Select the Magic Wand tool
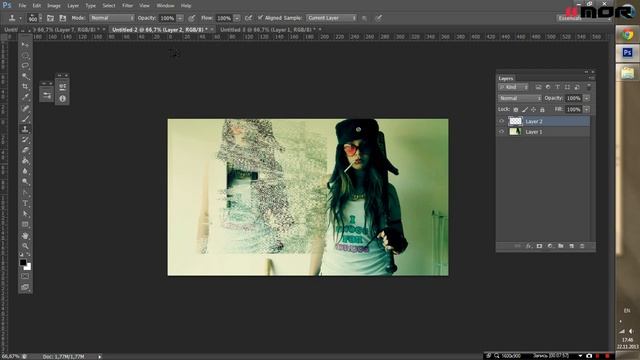640x360 pixels. click(x=25, y=76)
